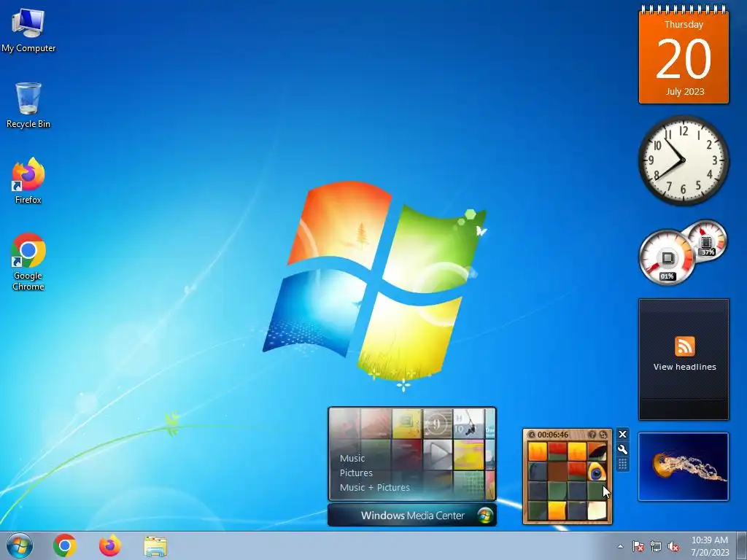The image size is (747, 560).
Task: Click the toucan beak puzzle tile
Action: coord(597,451)
